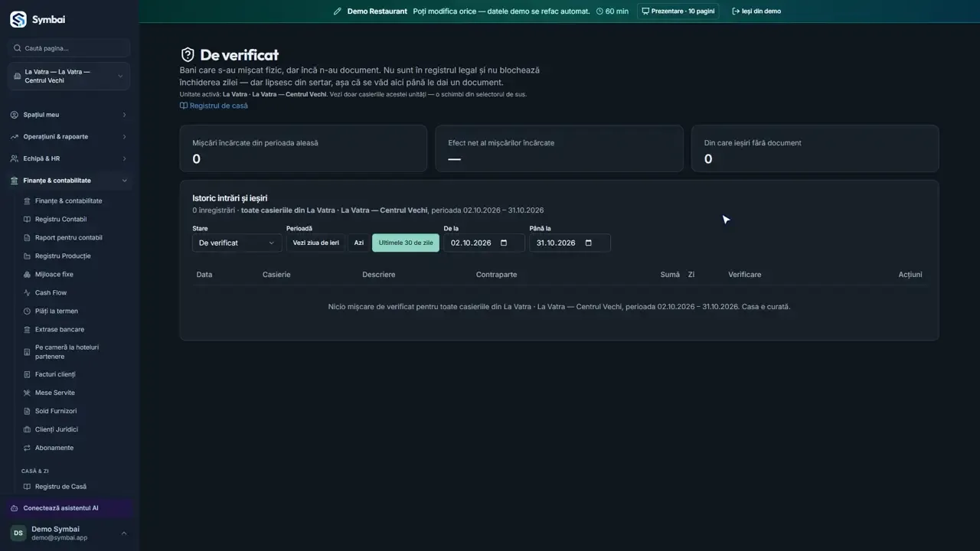Open calendar picker for De la date

coord(504,243)
